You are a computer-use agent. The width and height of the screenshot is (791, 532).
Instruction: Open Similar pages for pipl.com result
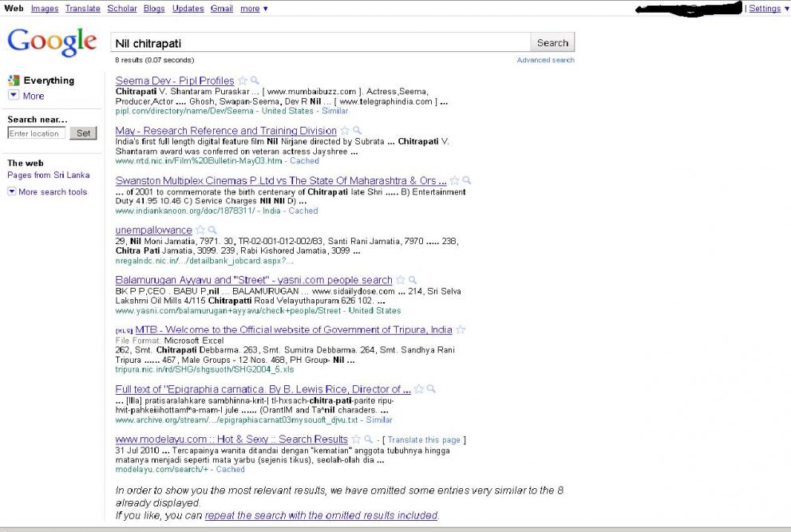(x=335, y=111)
